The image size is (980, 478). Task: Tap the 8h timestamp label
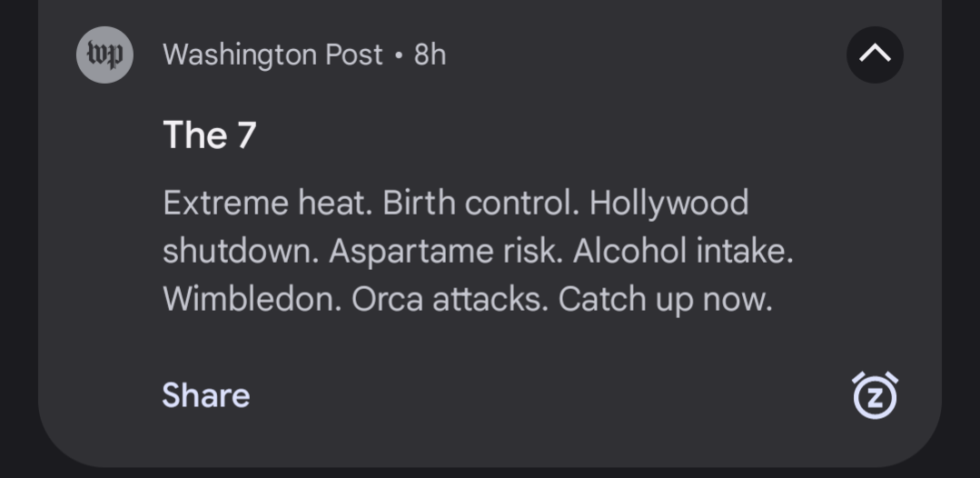[x=430, y=55]
